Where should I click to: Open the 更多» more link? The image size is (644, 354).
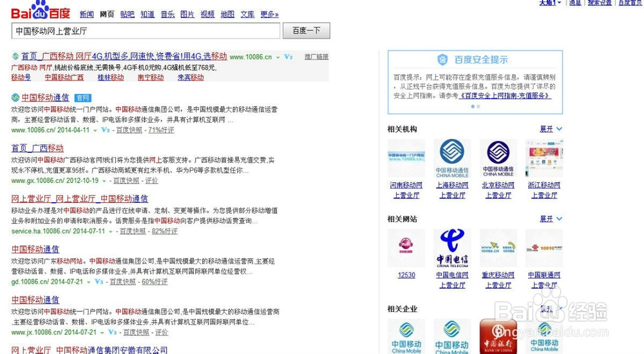tap(269, 14)
